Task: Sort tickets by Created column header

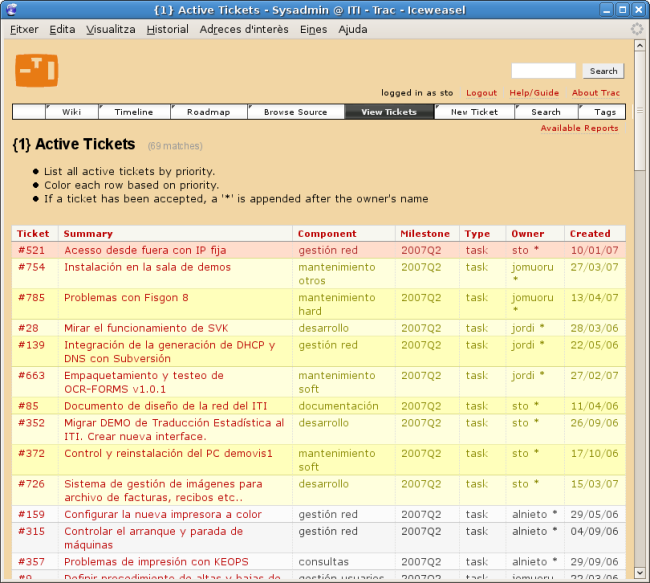Action: tap(590, 234)
